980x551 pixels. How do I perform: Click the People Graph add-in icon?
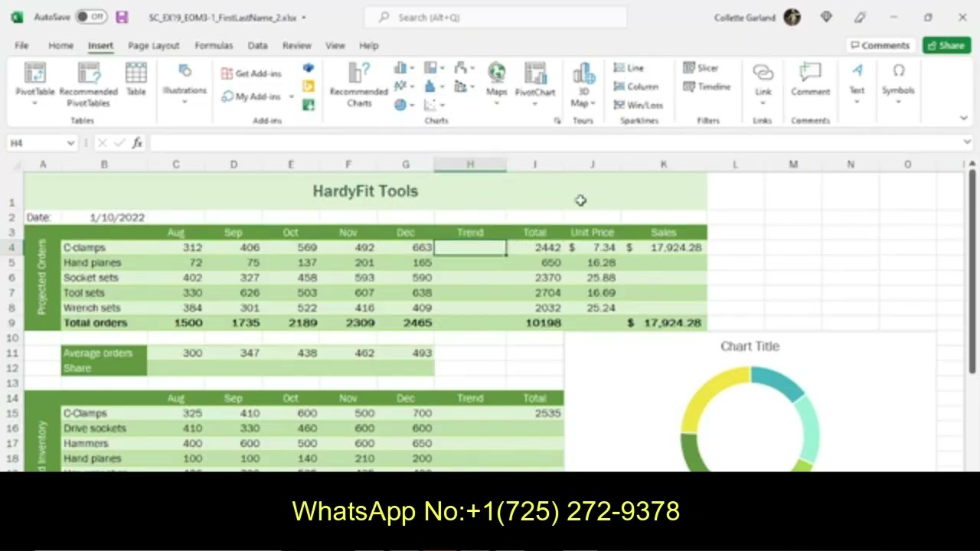click(309, 105)
